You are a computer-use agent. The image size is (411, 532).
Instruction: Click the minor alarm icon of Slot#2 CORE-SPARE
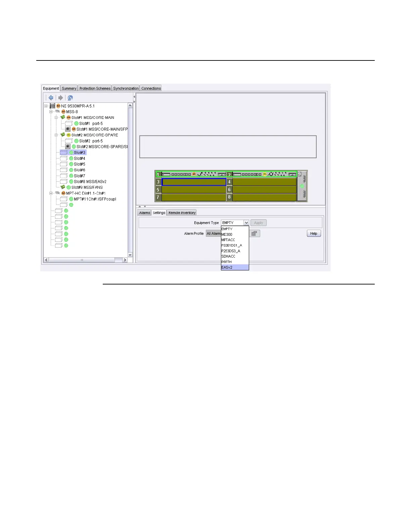pos(68,135)
